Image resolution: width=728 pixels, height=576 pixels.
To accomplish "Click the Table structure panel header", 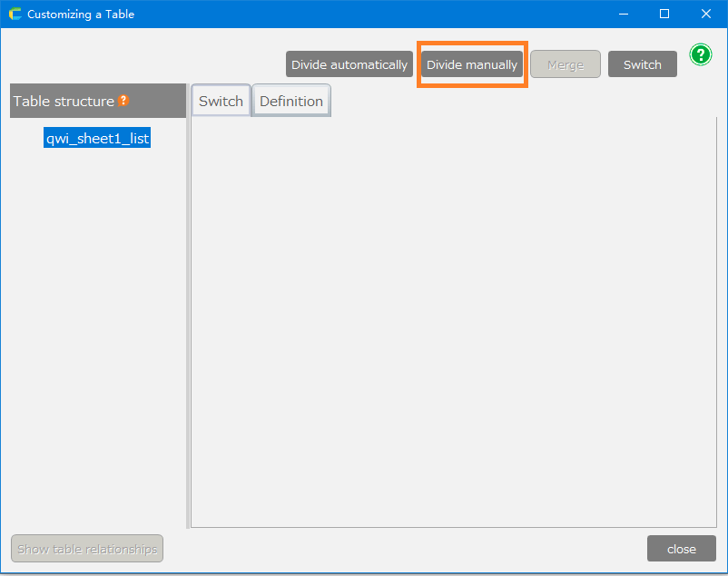I will pyautogui.click(x=64, y=101).
